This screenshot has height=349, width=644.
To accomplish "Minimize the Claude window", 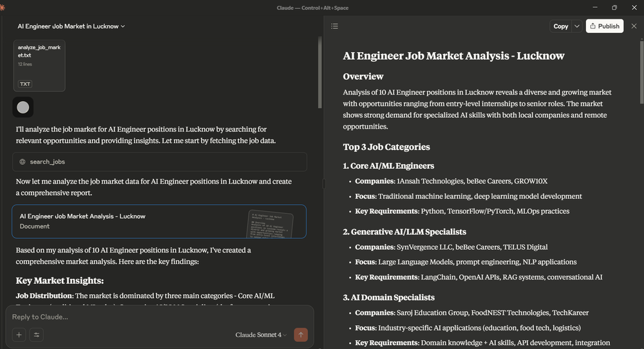I will pyautogui.click(x=595, y=7).
